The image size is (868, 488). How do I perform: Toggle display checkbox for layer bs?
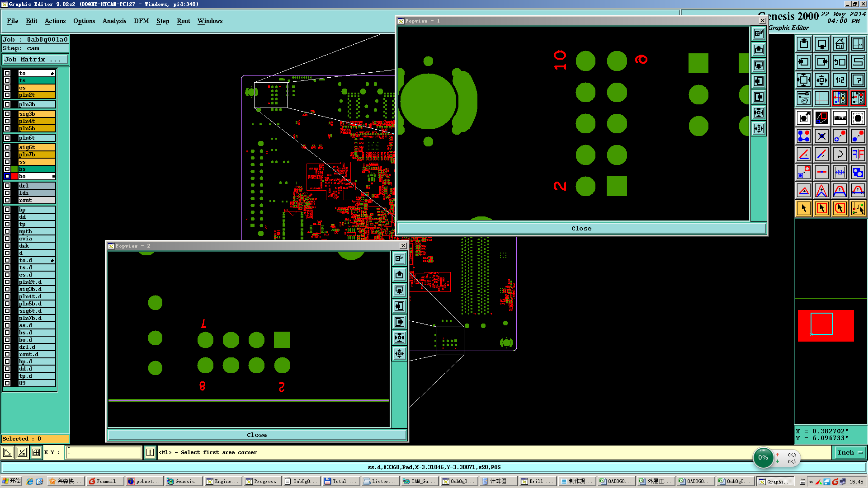point(7,169)
